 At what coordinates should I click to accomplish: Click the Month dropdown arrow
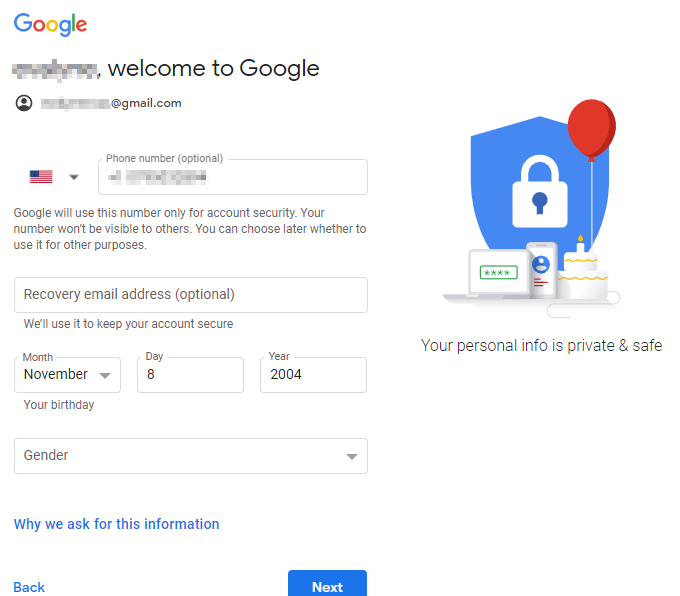[x=105, y=376]
